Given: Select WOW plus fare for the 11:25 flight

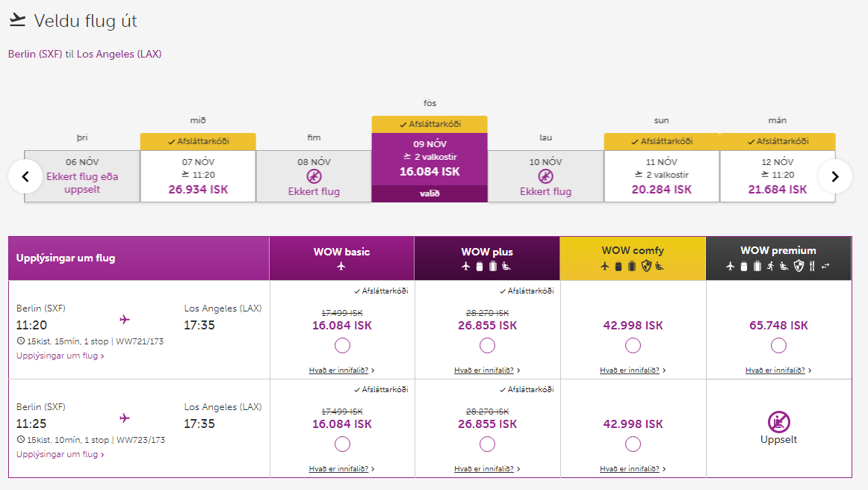Looking at the screenshot, I should coord(487,444).
